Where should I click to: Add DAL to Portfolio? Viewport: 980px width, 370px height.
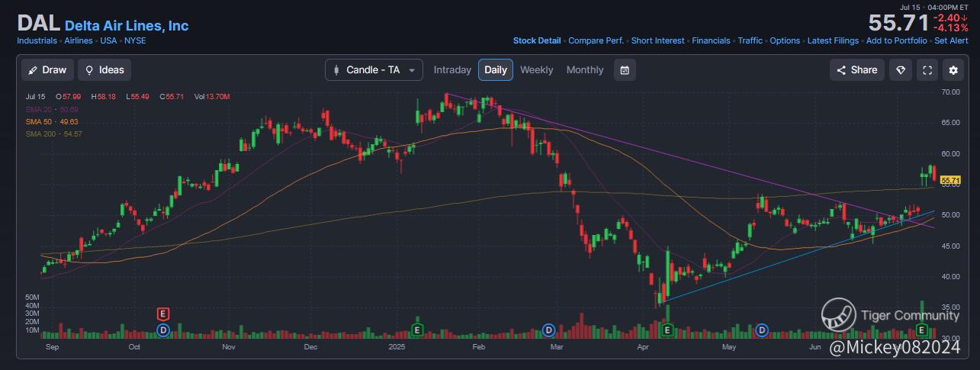tap(896, 40)
